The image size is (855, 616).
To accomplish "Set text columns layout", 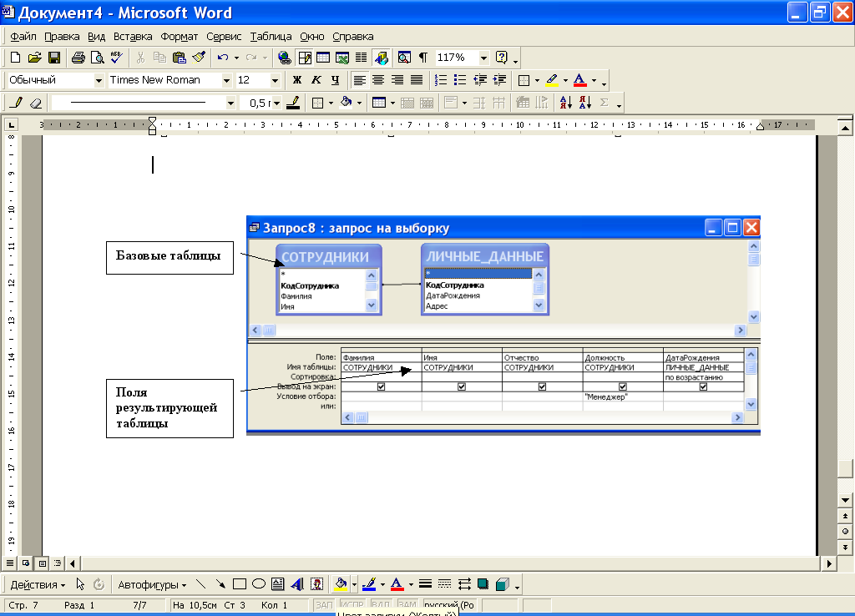I will click(361, 58).
